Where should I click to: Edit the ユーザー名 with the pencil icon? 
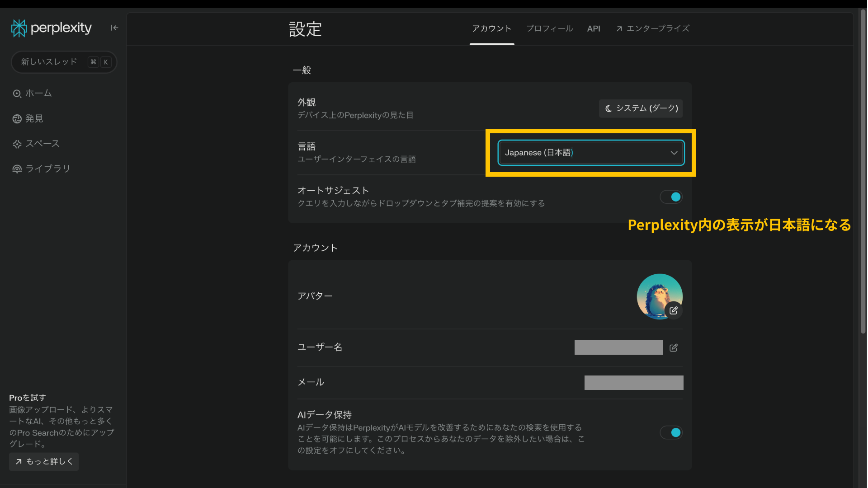(x=674, y=347)
